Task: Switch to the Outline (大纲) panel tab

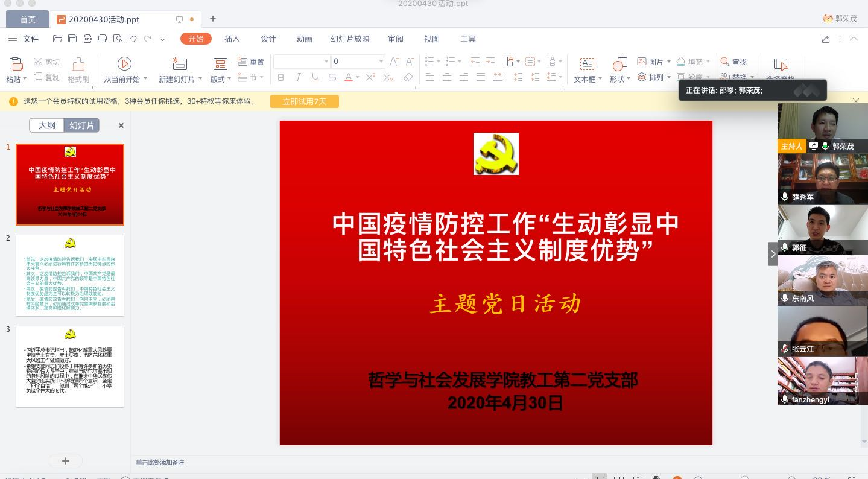Action: pyautogui.click(x=47, y=125)
